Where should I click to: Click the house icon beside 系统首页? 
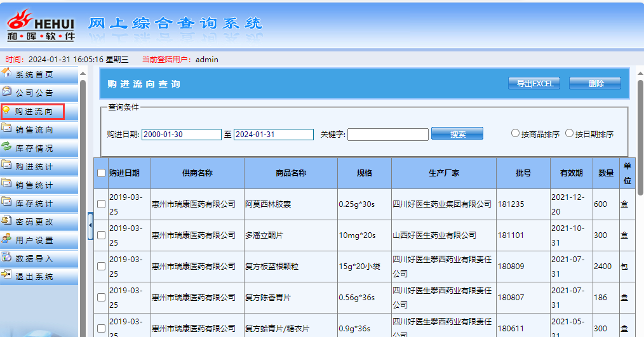7,73
